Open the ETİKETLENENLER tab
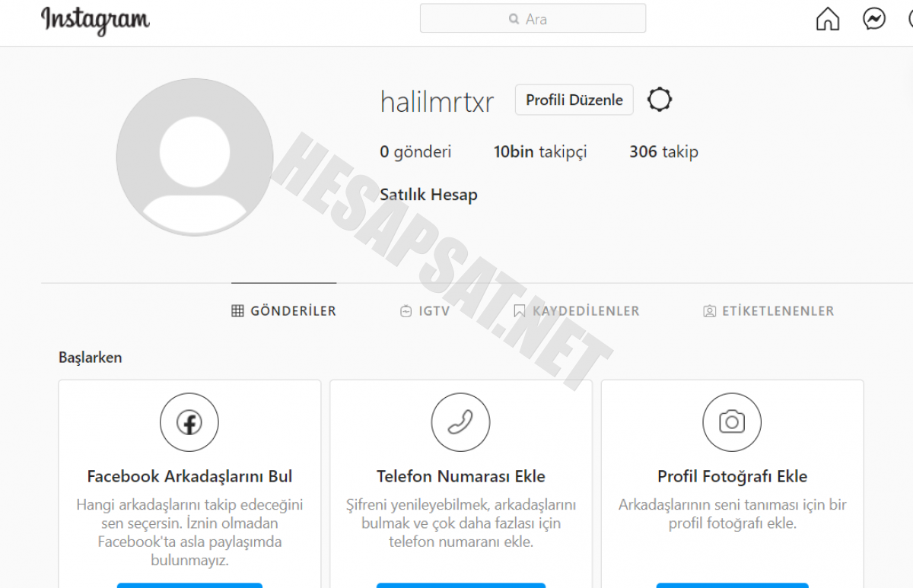This screenshot has height=588, width=913. coord(768,311)
